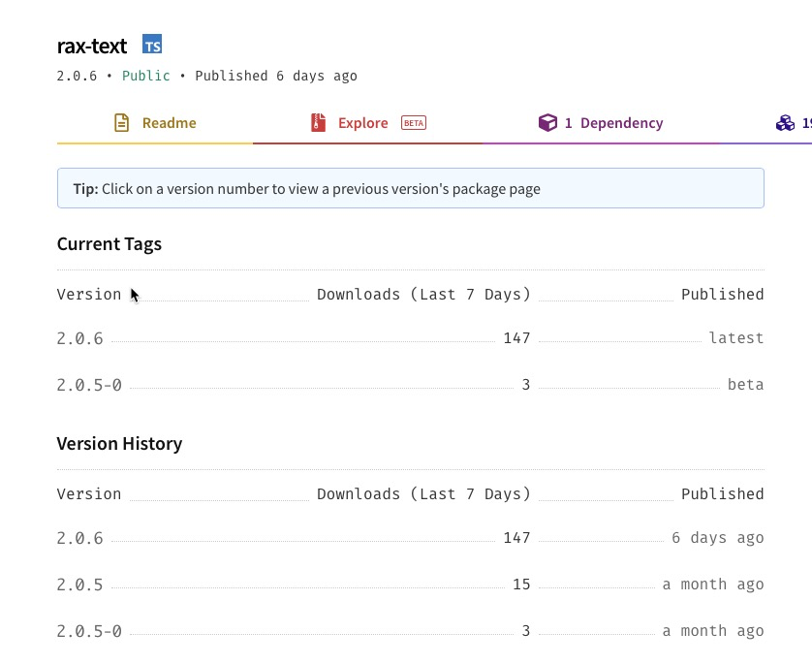Click the Version History heading

click(x=119, y=444)
